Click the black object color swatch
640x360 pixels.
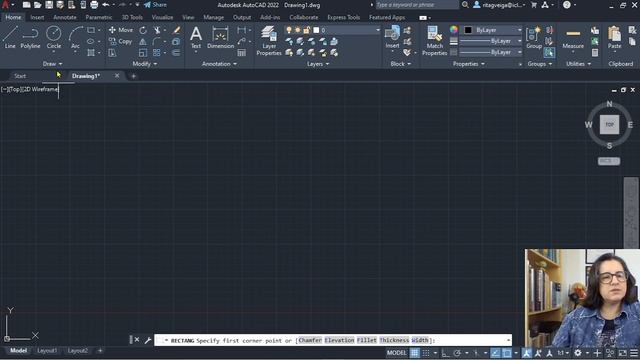point(468,30)
